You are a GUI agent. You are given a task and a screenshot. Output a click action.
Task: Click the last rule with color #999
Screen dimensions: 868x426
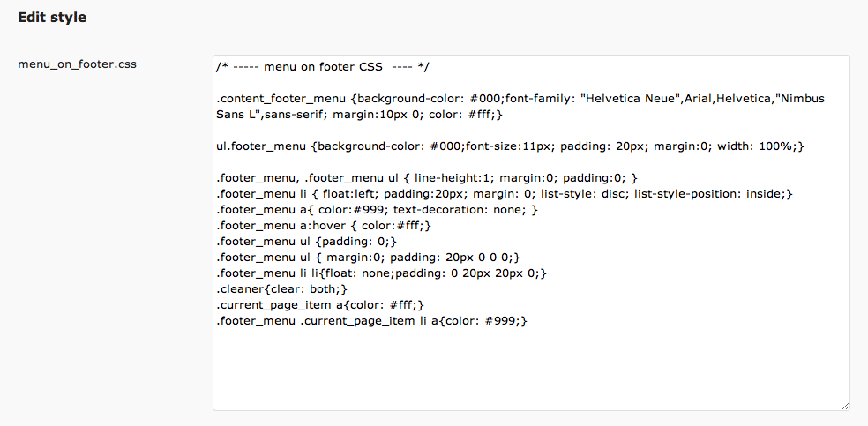click(372, 321)
